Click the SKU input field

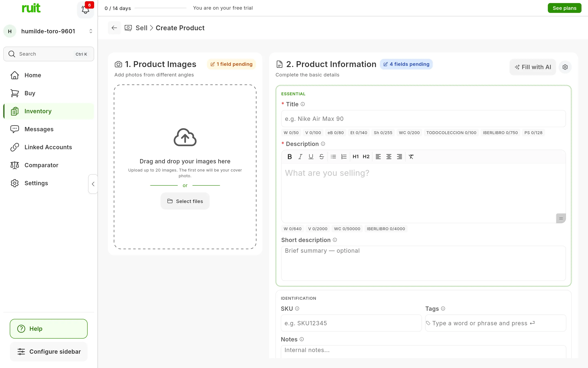coord(351,323)
